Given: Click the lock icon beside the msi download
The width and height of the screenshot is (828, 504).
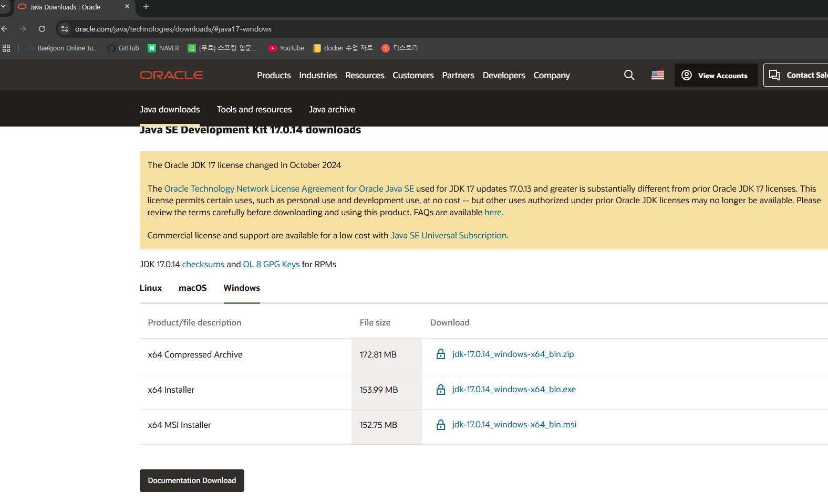Looking at the screenshot, I should [441, 424].
